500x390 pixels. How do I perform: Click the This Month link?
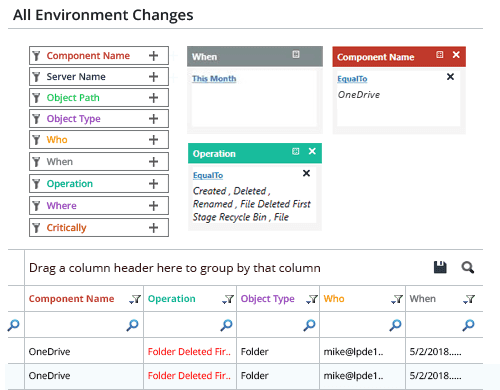214,79
